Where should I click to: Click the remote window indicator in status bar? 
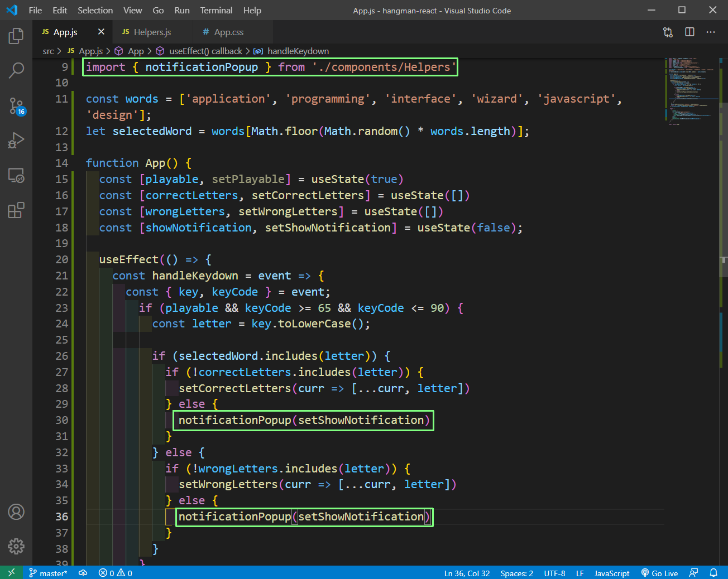pos(11,573)
